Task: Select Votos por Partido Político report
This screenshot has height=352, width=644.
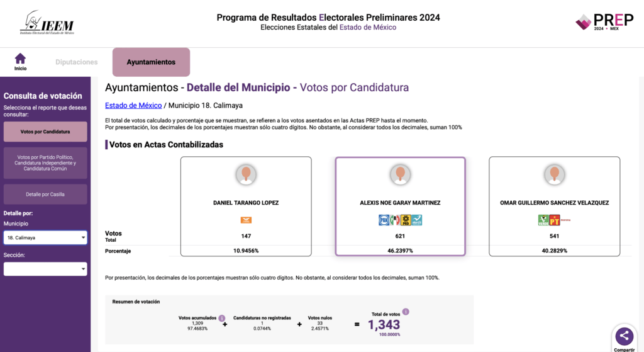Action: tap(45, 162)
